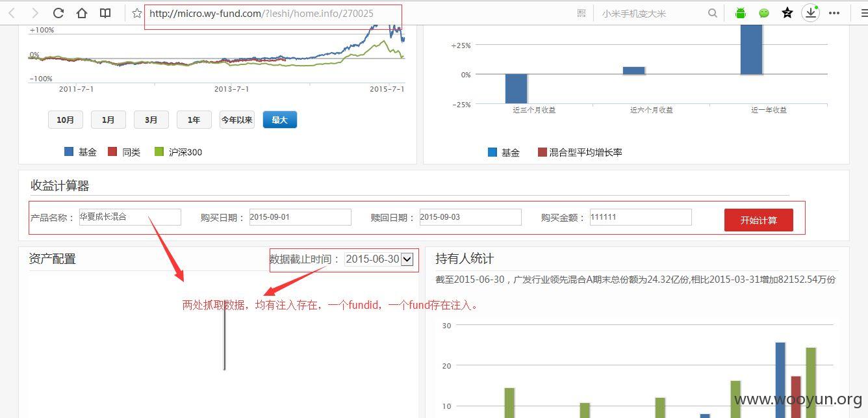This screenshot has height=418, width=868.
Task: Select the 3月 range button
Action: pos(151,120)
